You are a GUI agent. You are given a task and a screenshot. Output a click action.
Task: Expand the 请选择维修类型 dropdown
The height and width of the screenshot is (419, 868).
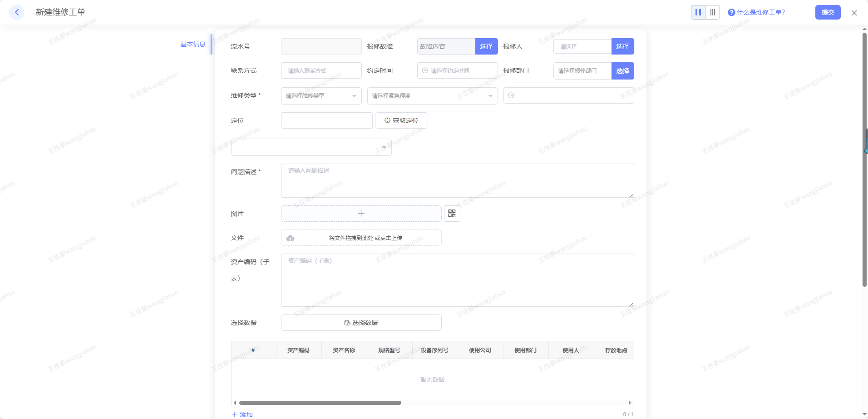pyautogui.click(x=321, y=96)
